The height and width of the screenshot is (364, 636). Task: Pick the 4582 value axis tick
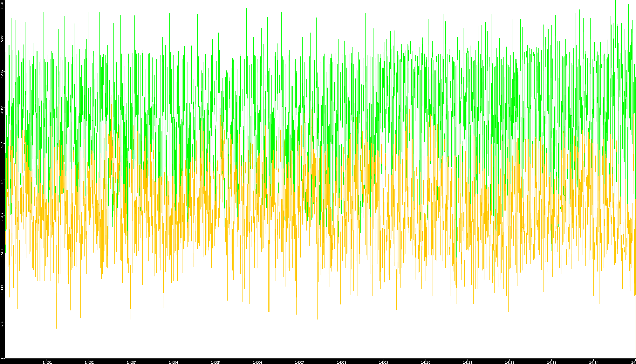[x=2, y=110]
